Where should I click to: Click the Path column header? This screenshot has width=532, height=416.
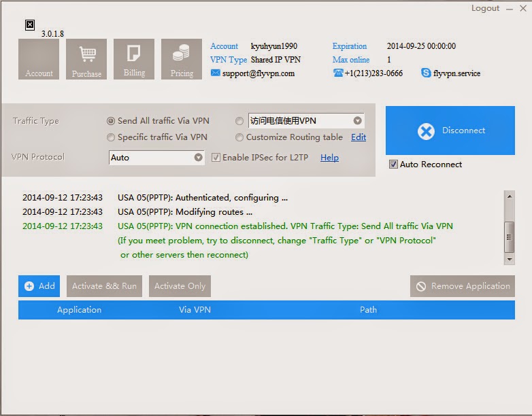(x=368, y=310)
